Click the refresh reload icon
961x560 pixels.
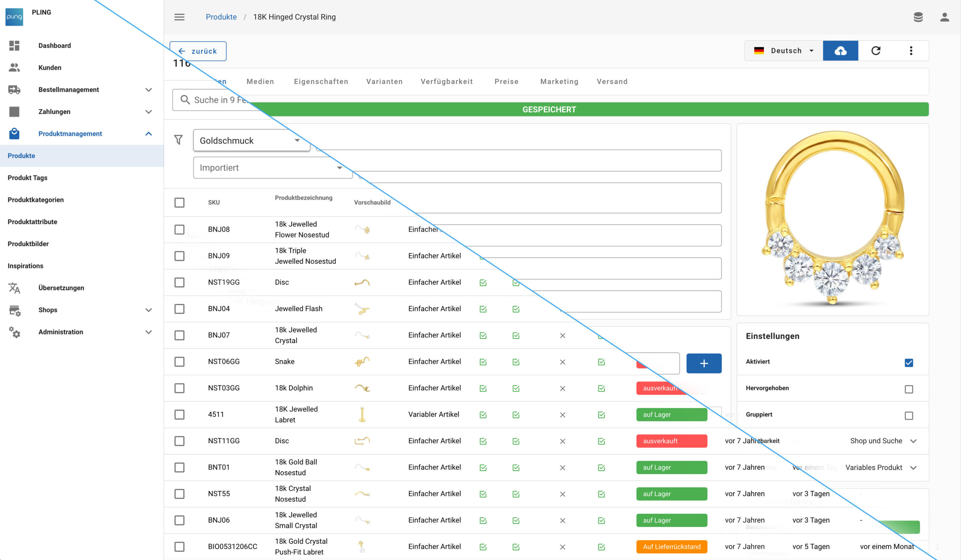(x=875, y=51)
